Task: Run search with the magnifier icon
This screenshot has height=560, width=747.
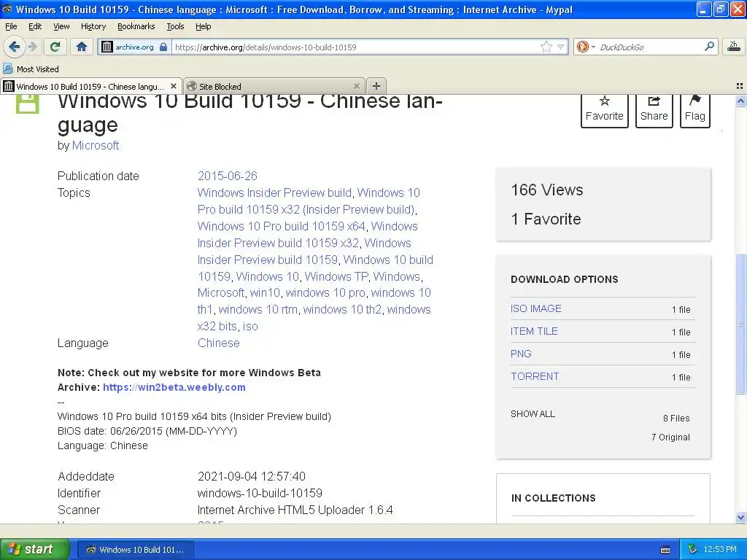Action: click(709, 47)
